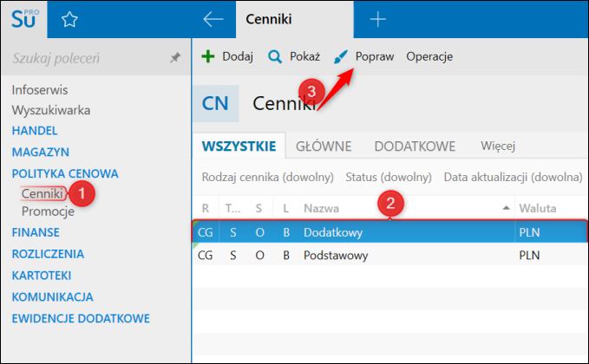Open Data aktualizacji filter dropdown

pyautogui.click(x=512, y=178)
